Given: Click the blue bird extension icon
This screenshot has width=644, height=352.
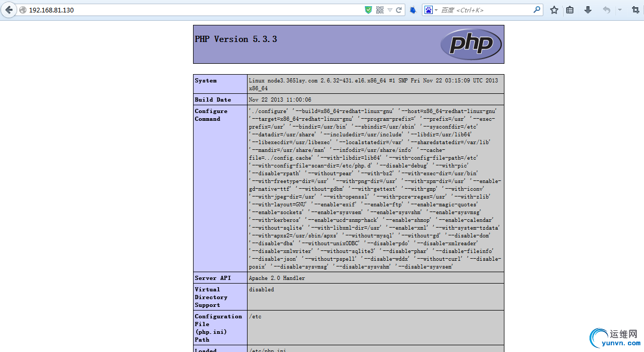Looking at the screenshot, I should click(413, 10).
